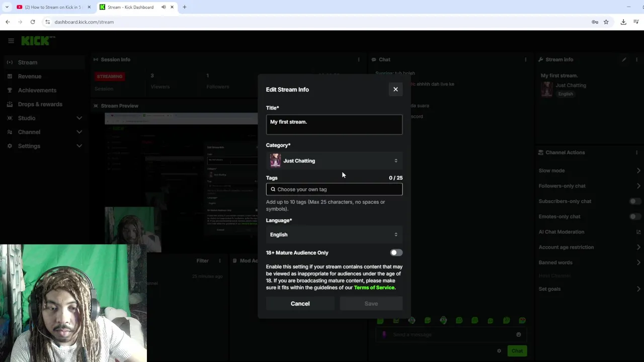This screenshot has height=362, width=644.
Task: Open the Language dropdown showing English
Action: (x=334, y=234)
